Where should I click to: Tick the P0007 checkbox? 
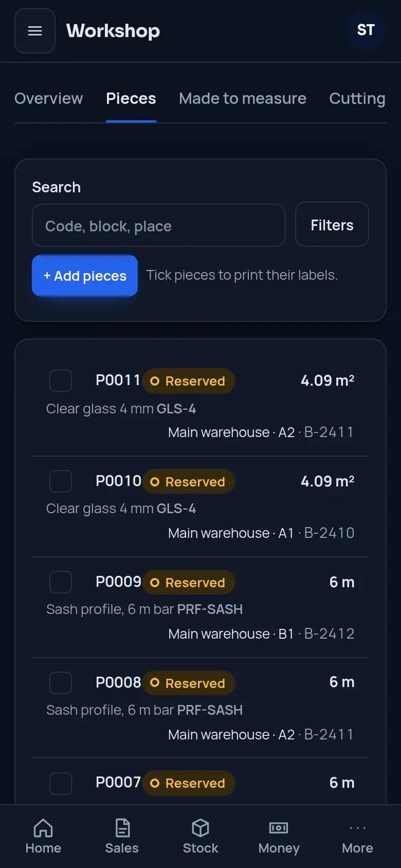click(61, 783)
